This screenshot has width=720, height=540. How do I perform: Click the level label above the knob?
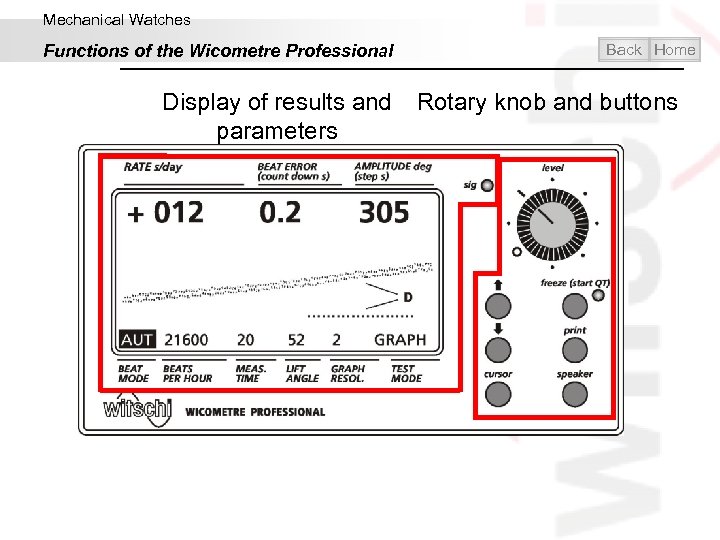tap(552, 168)
